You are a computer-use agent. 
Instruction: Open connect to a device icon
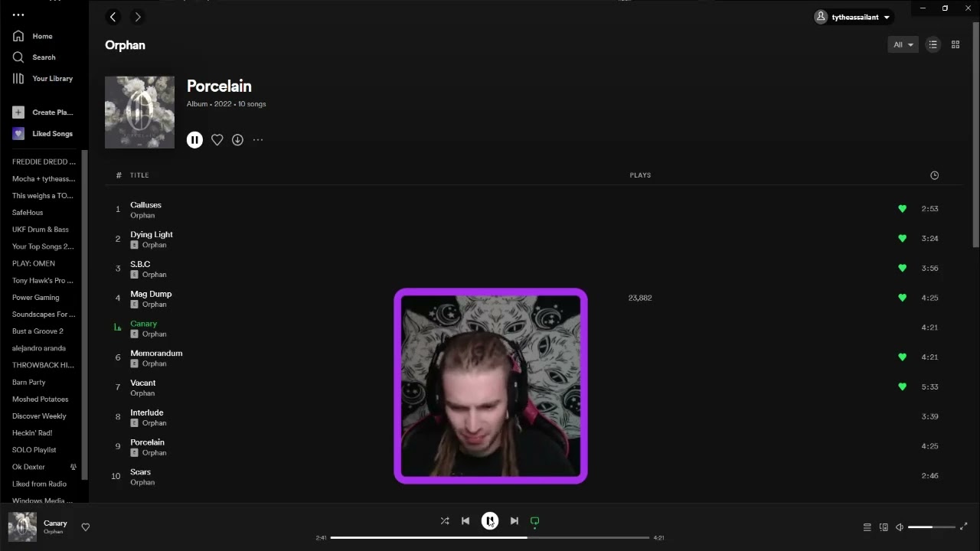(x=884, y=527)
